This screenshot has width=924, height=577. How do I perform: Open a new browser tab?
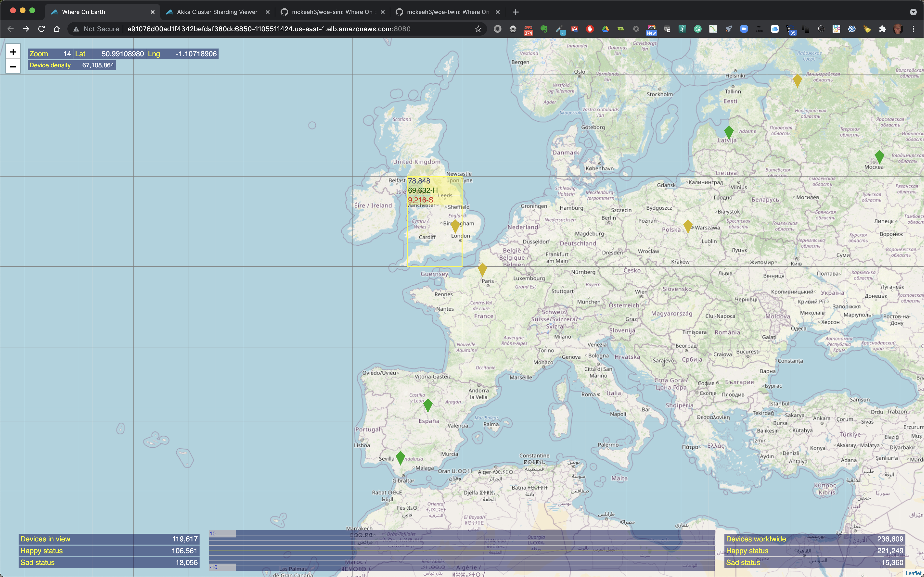click(x=516, y=12)
